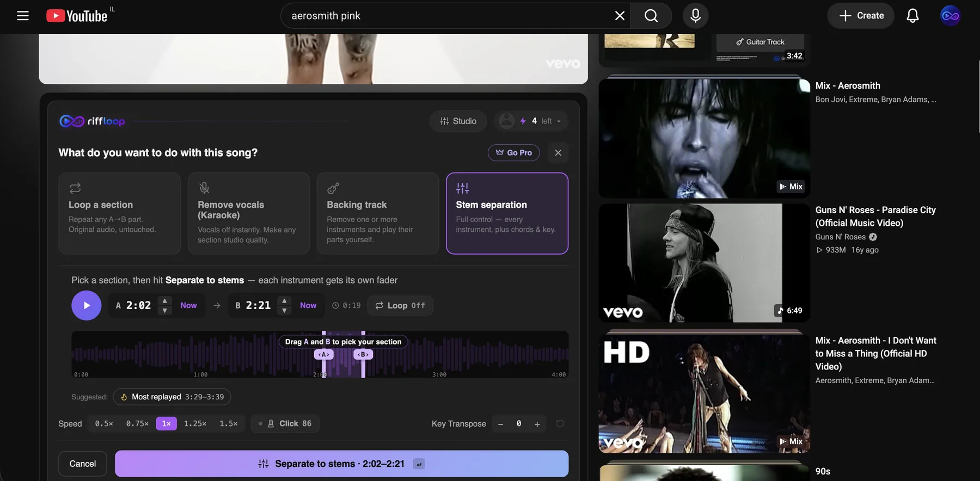Decrease the B time with down arrow
Screen dimensions: 980x481
click(x=284, y=311)
